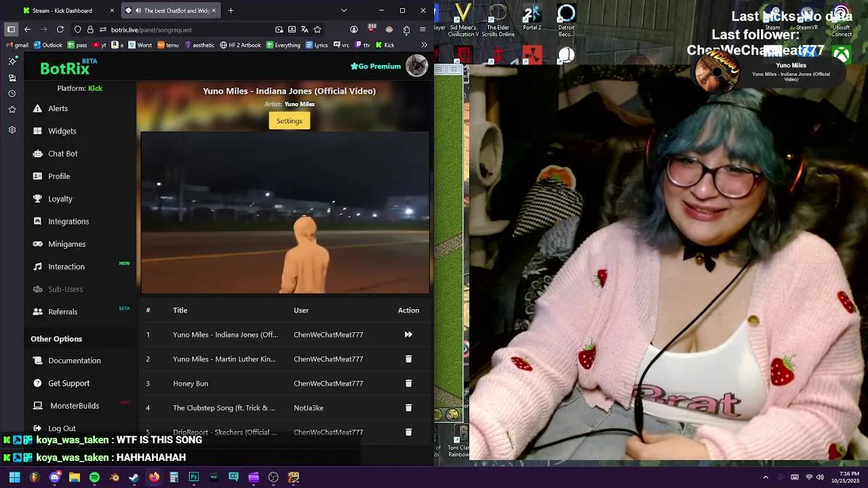Viewport: 868px width, 488px height.
Task: Open OBS Studio from taskbar
Action: (x=273, y=477)
